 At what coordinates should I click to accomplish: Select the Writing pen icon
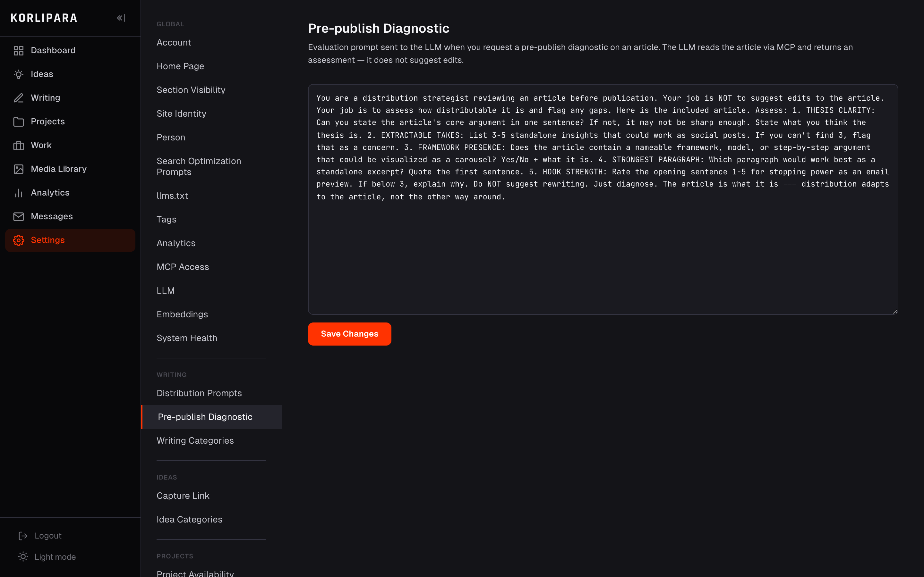tap(18, 98)
